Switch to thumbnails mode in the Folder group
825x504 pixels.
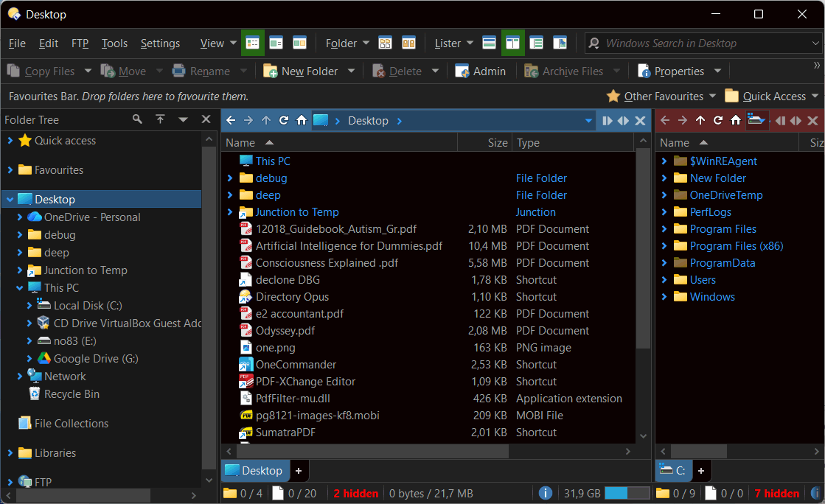click(386, 43)
